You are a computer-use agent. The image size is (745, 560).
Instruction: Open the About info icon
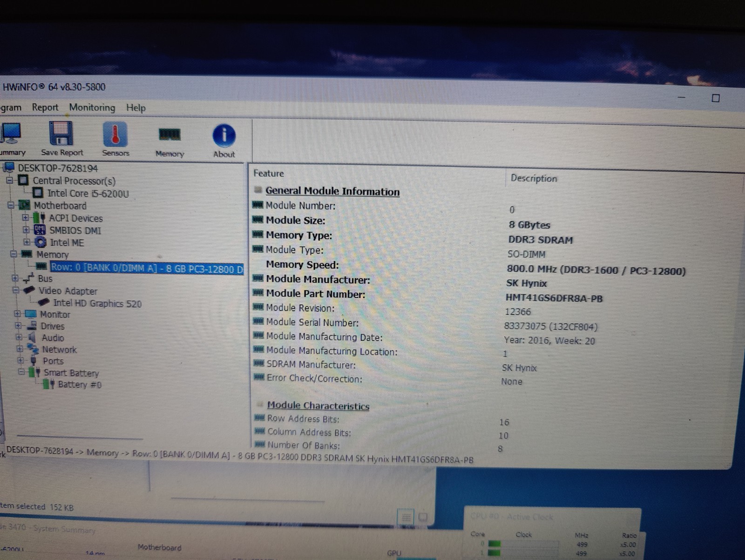coord(224,136)
